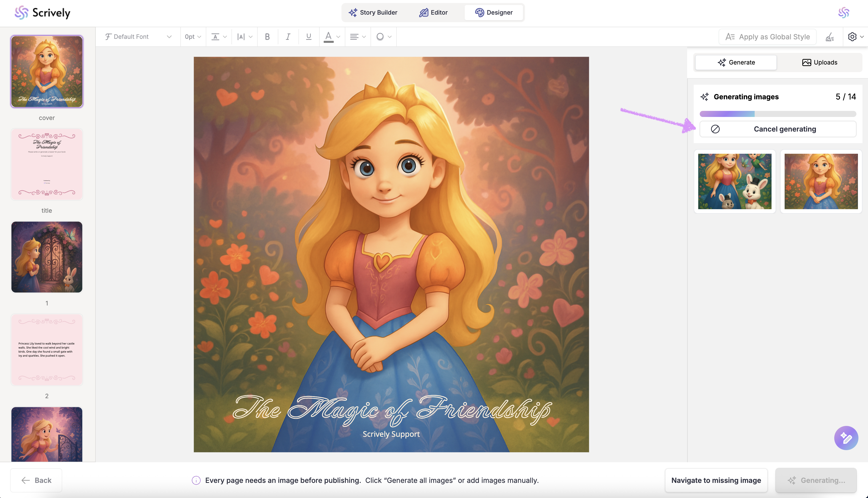
Task: Open the circle shape style dropdown
Action: [x=383, y=37]
